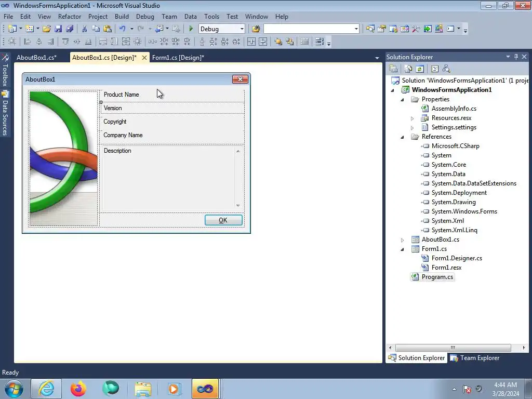Viewport: 532px width, 399px height.
Task: Collapse the Form1.cs tree node
Action: (403, 249)
